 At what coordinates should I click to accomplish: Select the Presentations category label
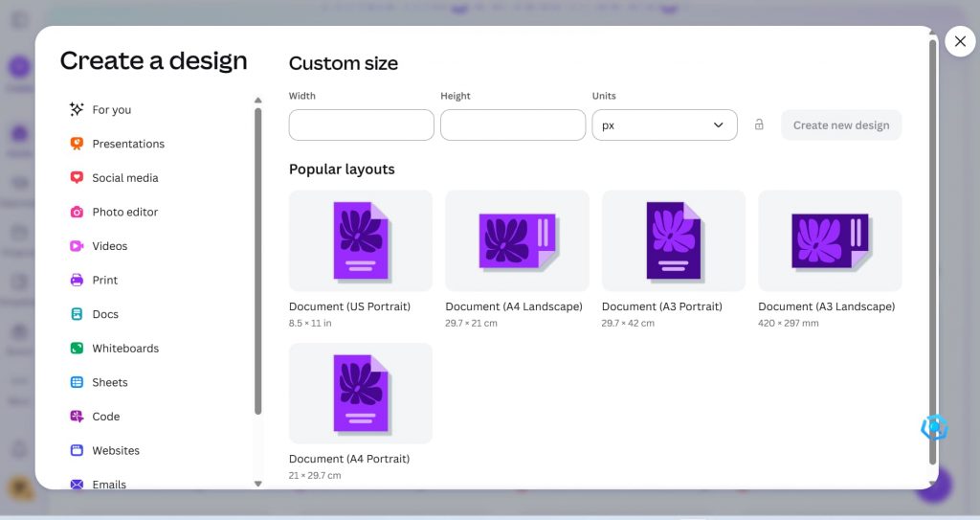tap(128, 144)
